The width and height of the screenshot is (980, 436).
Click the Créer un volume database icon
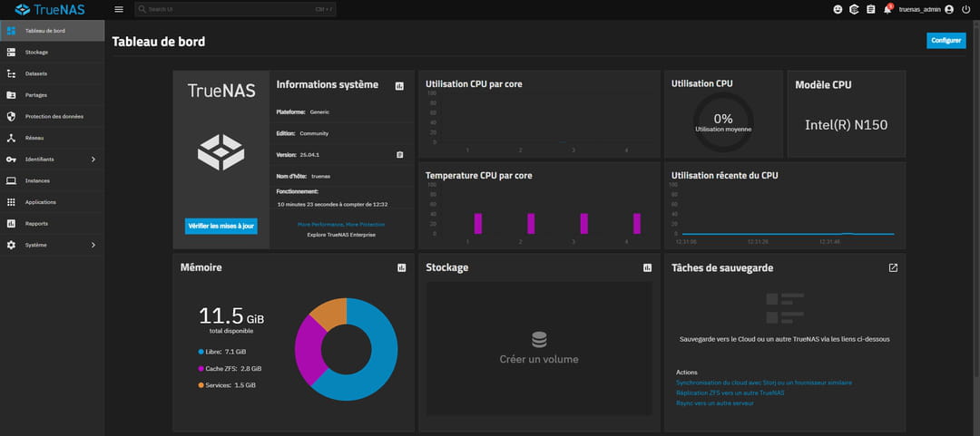539,340
